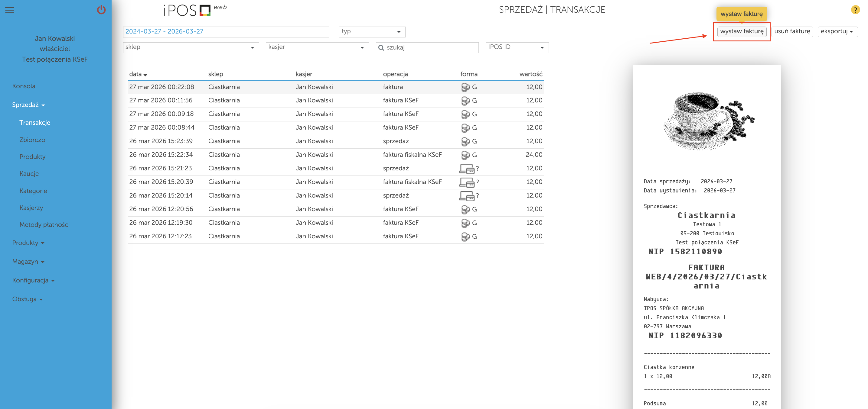This screenshot has width=868, height=409.
Task: Open the kasjer filter dropdown
Action: pos(317,47)
